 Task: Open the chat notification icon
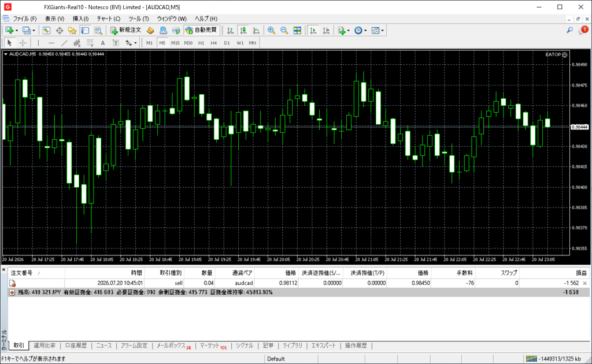pos(583,30)
